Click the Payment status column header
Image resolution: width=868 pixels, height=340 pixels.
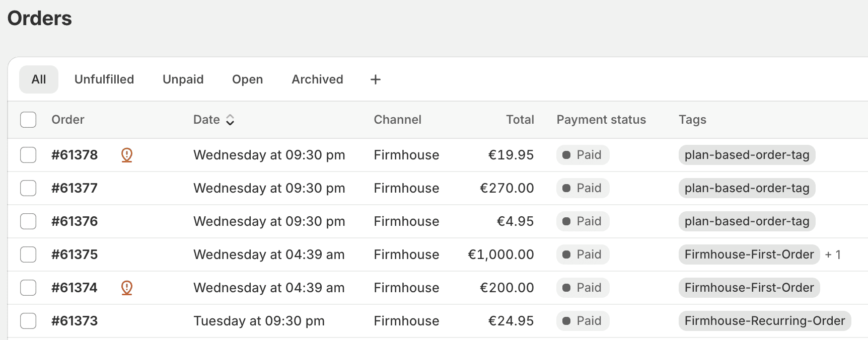click(601, 120)
